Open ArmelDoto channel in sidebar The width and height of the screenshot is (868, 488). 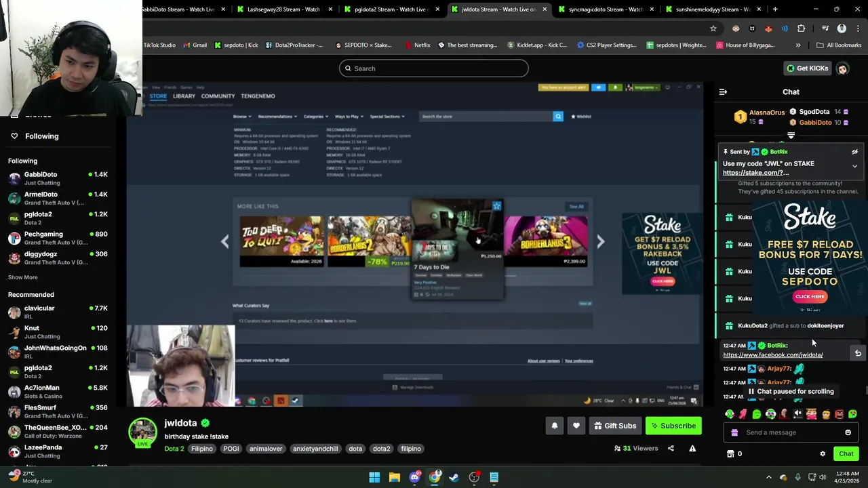[x=58, y=198]
